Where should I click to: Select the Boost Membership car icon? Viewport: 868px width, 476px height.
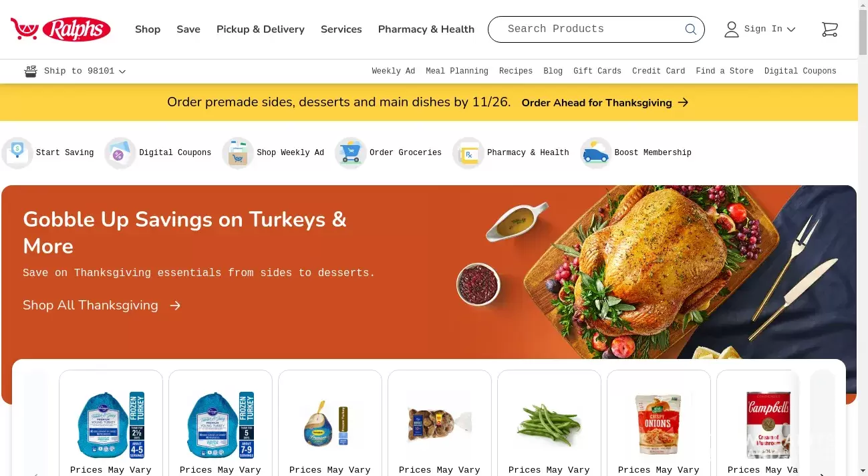(x=596, y=153)
